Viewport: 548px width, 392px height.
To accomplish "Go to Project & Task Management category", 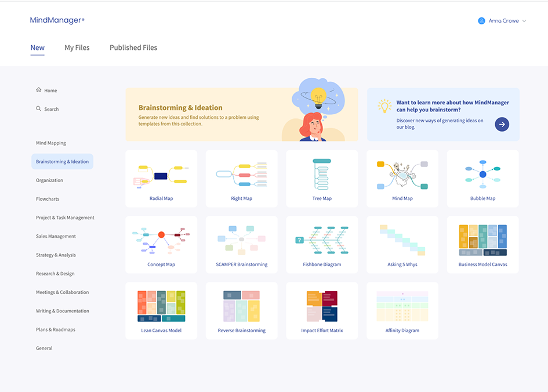I will pyautogui.click(x=65, y=217).
